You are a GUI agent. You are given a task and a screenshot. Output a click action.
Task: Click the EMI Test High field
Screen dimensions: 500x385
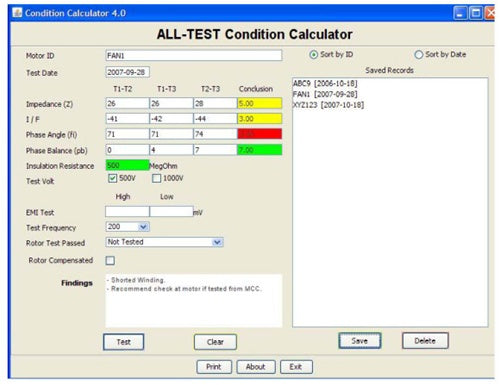pos(127,211)
